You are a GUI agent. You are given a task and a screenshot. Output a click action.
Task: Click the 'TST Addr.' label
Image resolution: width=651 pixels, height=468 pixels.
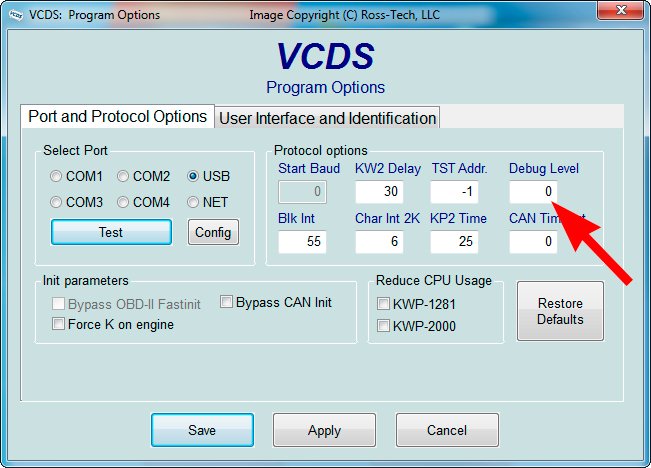459,168
